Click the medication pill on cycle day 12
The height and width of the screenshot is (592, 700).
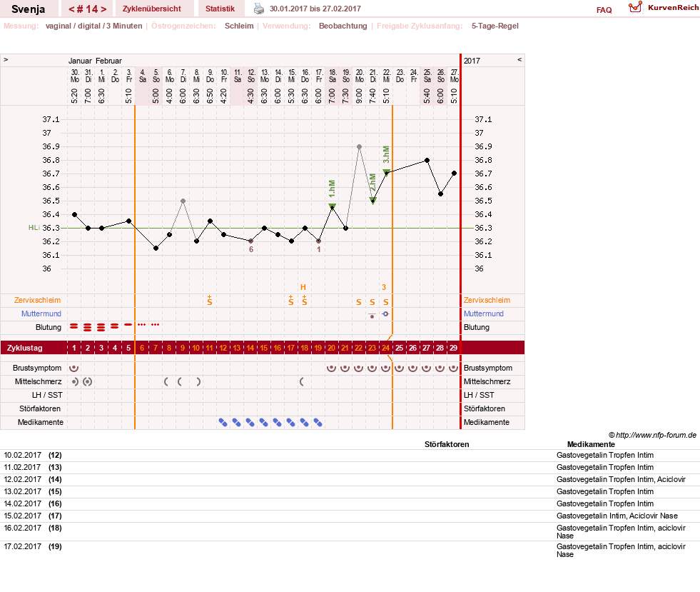click(223, 422)
